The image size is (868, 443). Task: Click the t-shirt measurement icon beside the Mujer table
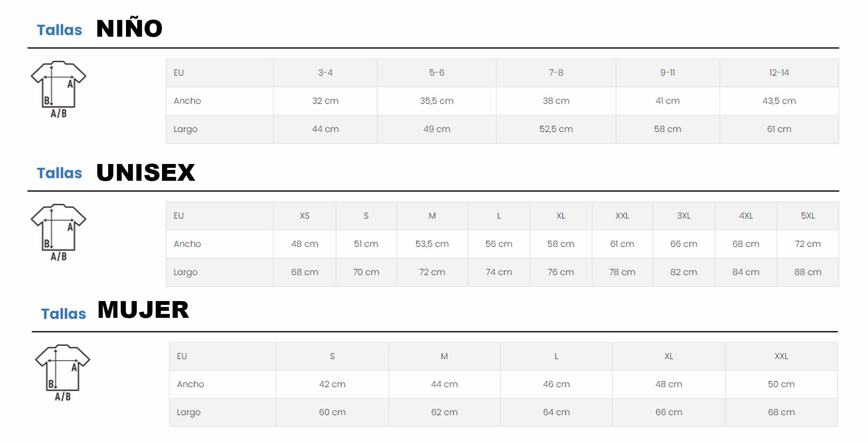pos(63,372)
